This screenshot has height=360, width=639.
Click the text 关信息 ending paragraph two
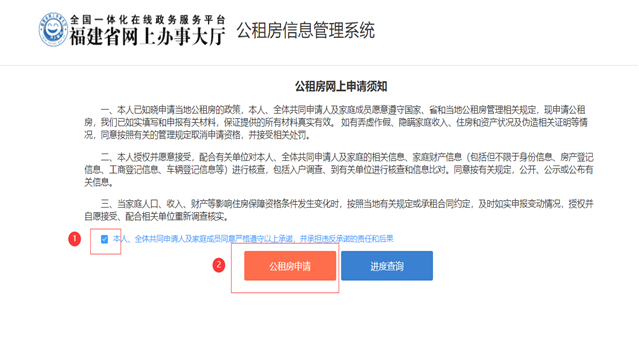tap(99, 182)
